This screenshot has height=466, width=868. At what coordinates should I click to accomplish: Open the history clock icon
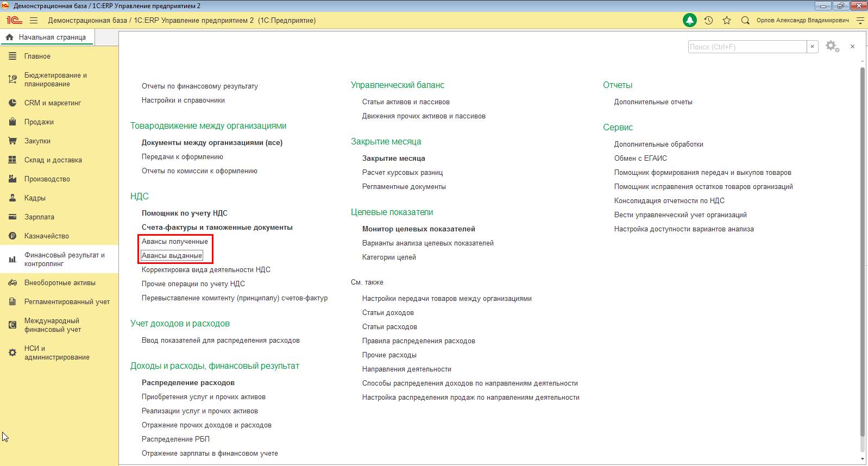pyautogui.click(x=708, y=21)
